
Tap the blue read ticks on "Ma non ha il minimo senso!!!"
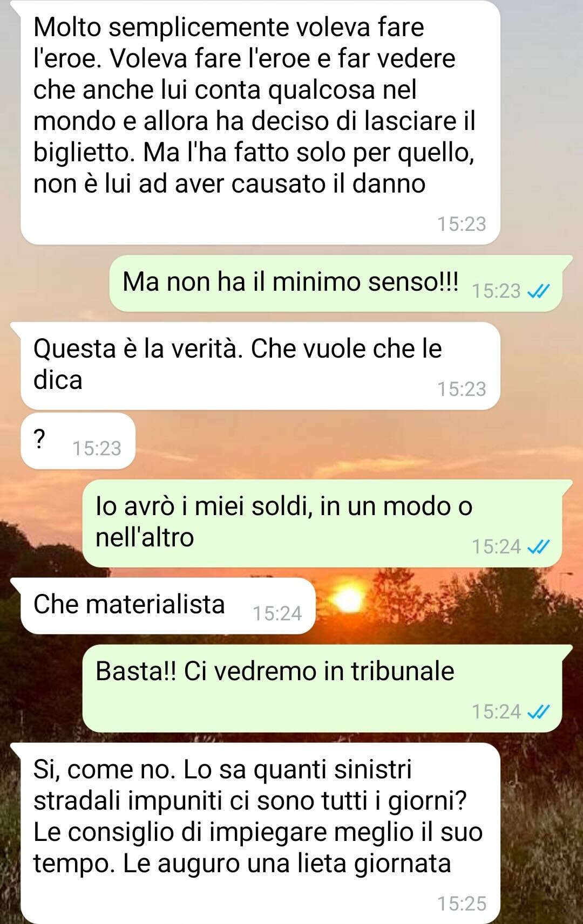click(x=538, y=291)
